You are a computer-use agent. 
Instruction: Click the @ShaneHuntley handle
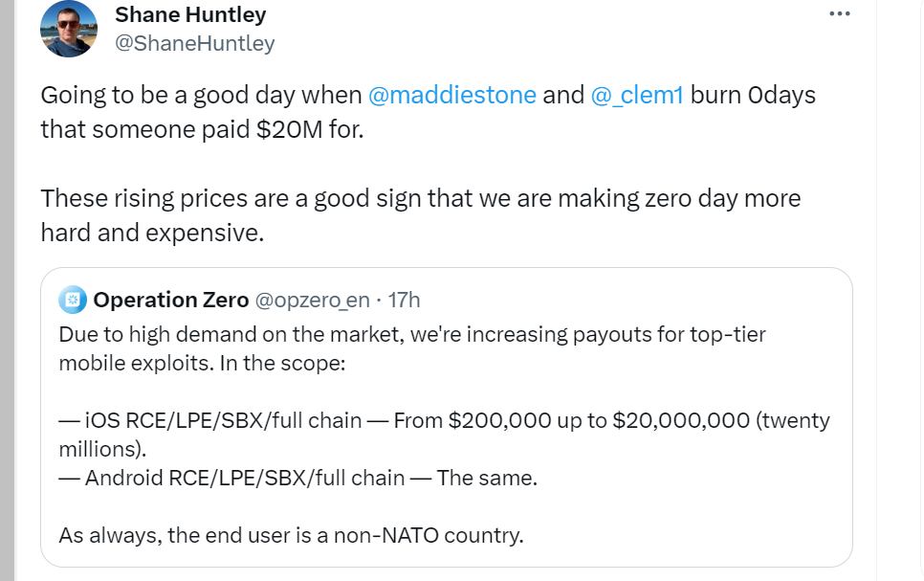click(x=194, y=43)
